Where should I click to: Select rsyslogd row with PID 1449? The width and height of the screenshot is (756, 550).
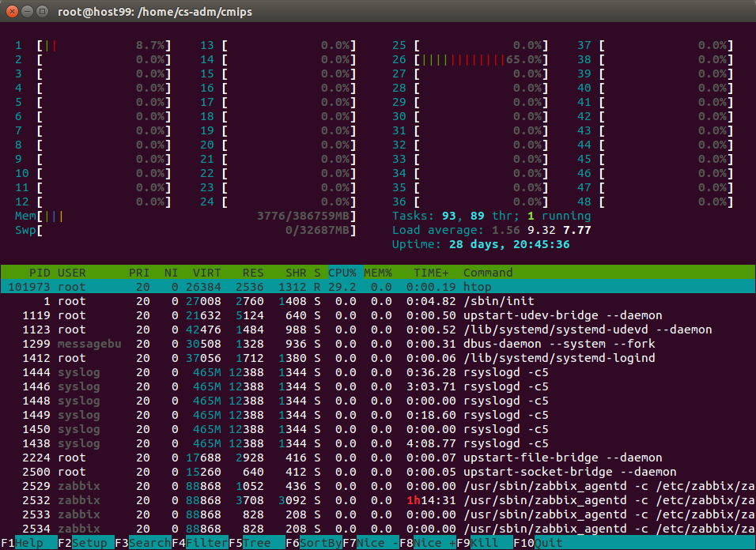[378, 415]
